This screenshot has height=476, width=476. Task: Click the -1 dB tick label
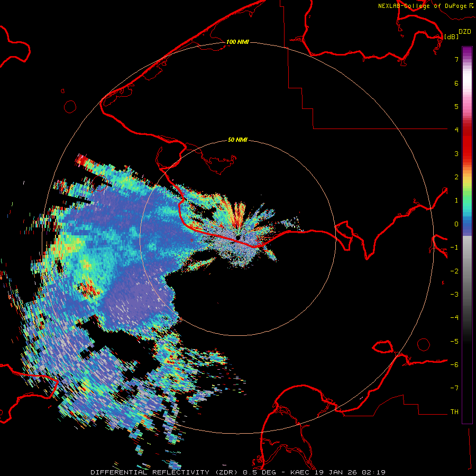point(454,248)
